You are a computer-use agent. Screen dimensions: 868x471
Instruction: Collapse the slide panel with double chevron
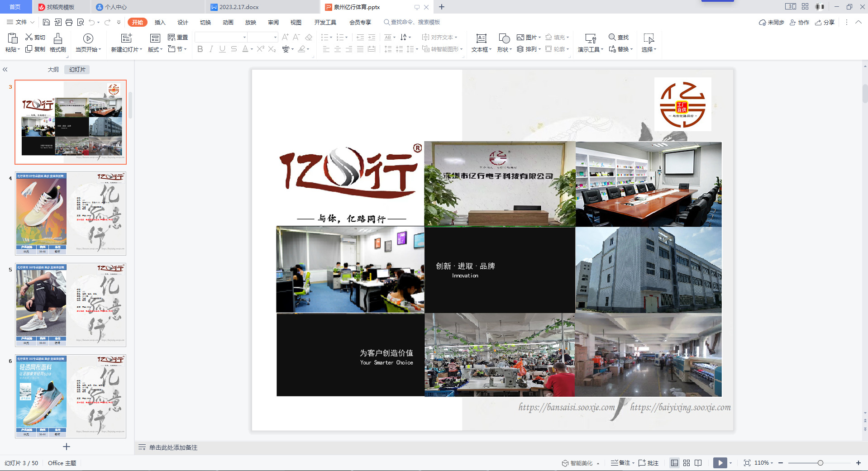click(x=5, y=70)
